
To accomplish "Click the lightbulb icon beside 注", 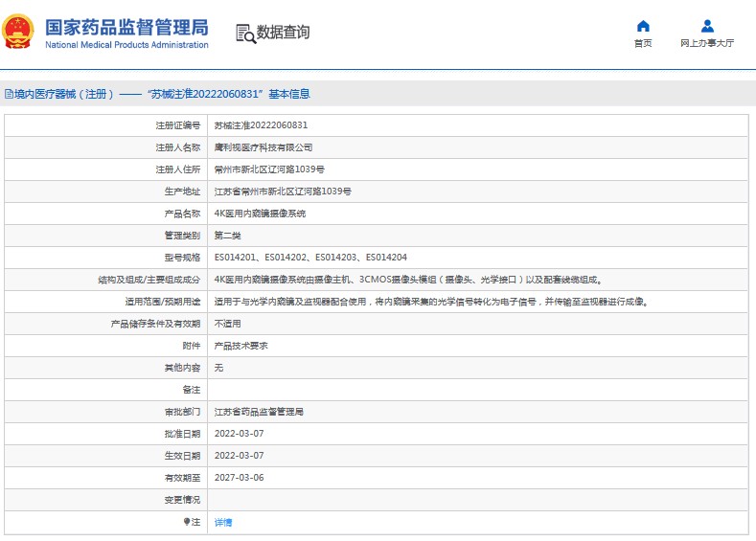I will (x=188, y=522).
